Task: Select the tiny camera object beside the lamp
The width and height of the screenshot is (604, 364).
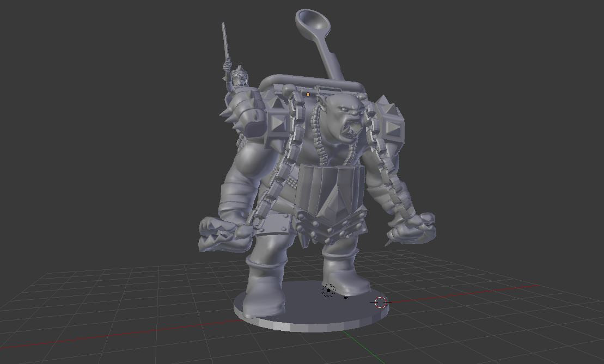Action: coord(345,297)
